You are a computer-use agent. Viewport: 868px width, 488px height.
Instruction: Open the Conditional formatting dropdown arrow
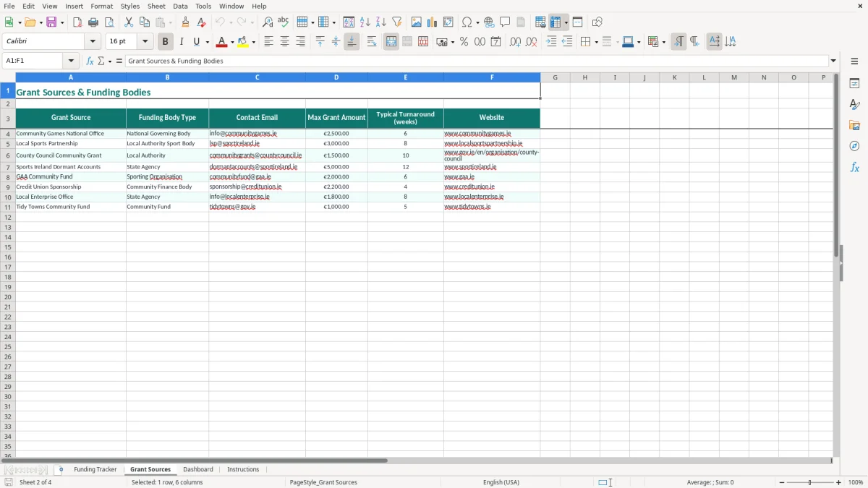click(663, 42)
